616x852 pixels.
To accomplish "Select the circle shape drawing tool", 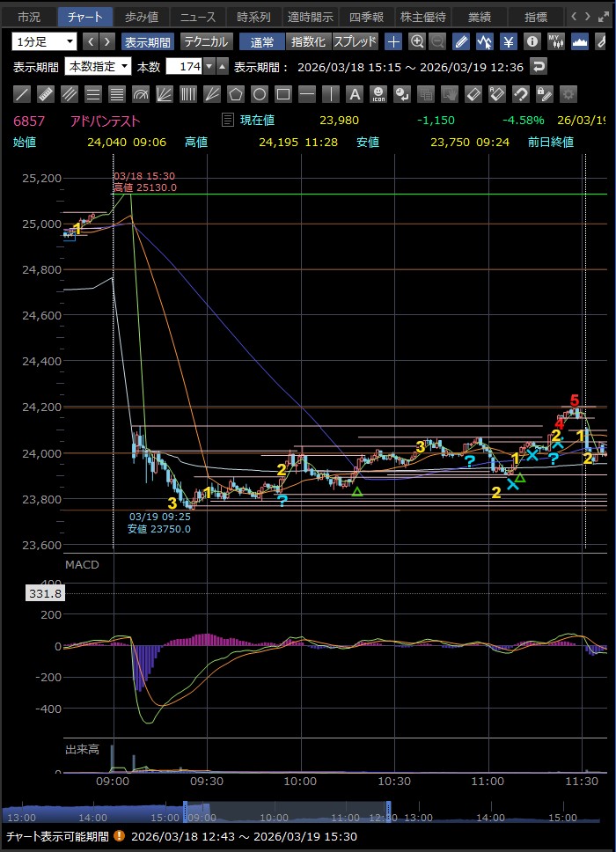I will pos(259,94).
